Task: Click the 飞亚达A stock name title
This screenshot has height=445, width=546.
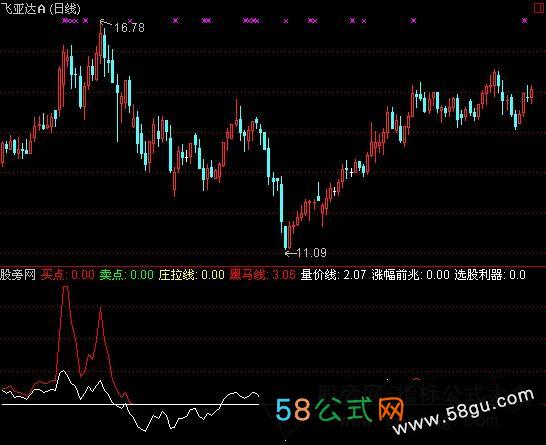Action: pyautogui.click(x=23, y=9)
